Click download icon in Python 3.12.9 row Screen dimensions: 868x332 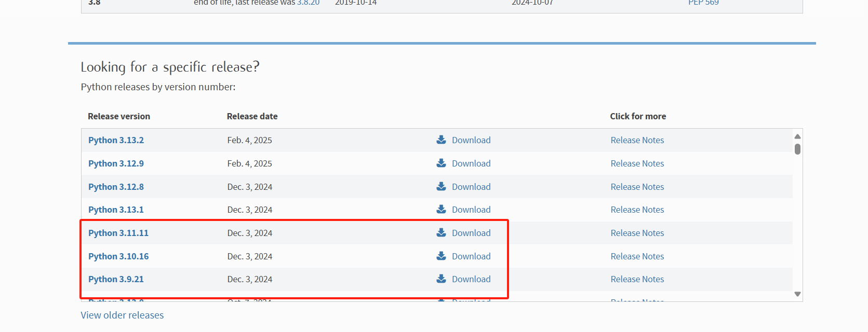441,163
